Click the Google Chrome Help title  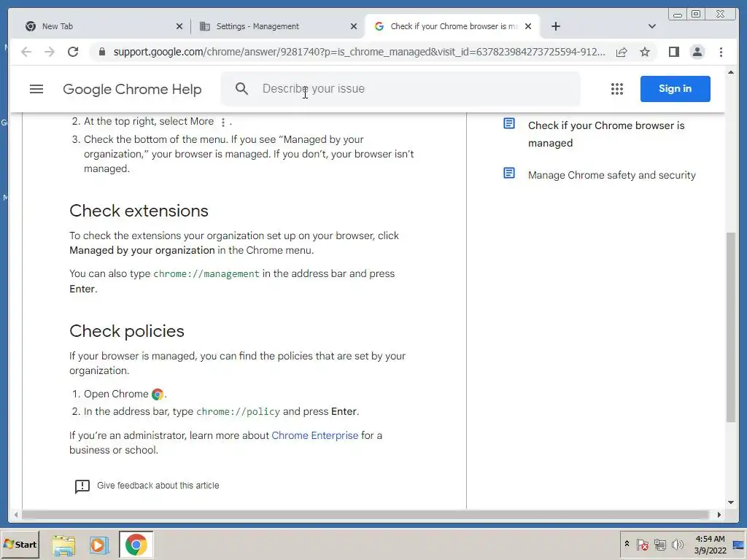(x=132, y=89)
